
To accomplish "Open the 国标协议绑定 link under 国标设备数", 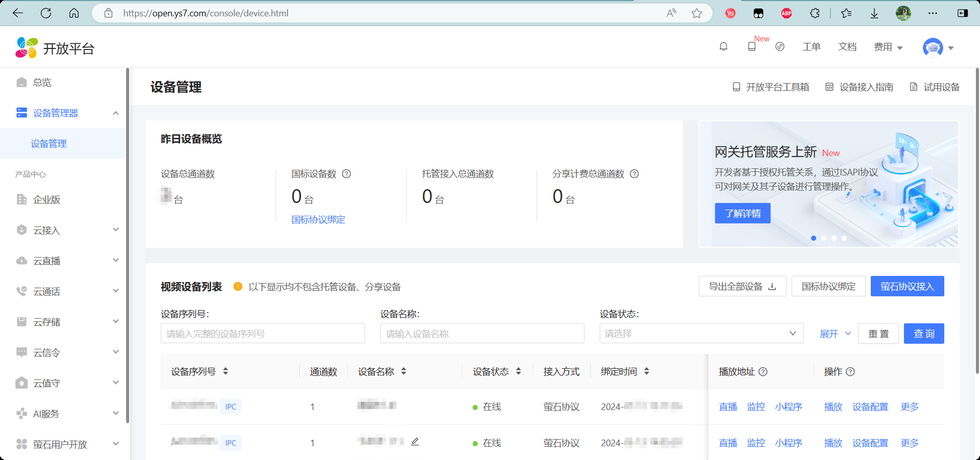I will pos(318,220).
